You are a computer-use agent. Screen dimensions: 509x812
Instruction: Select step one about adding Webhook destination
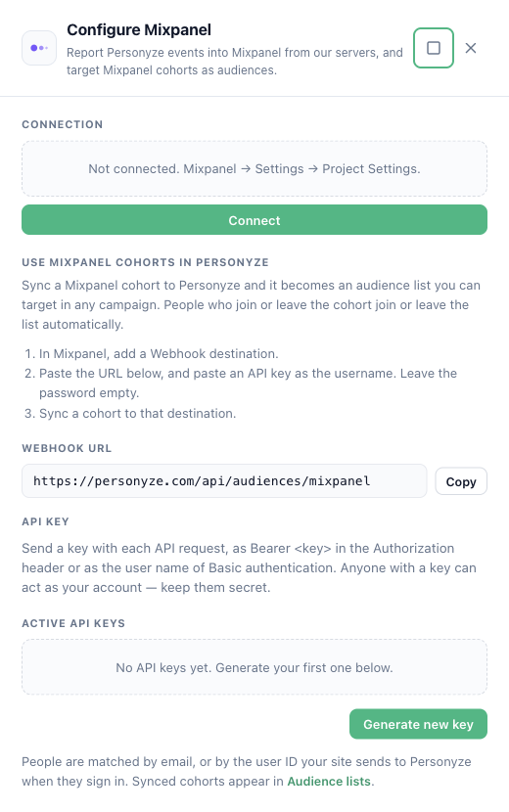pyautogui.click(x=152, y=354)
